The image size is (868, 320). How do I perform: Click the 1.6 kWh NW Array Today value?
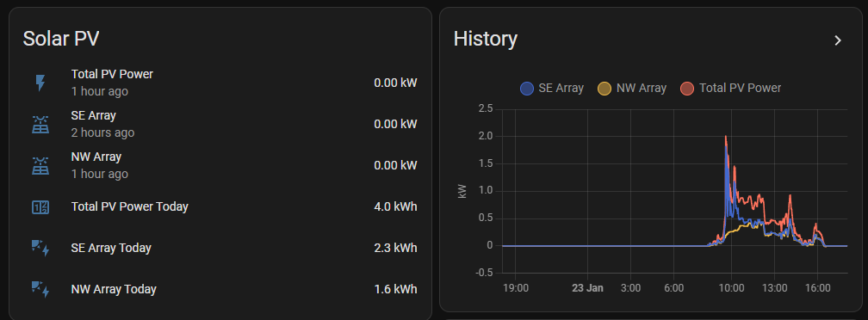[395, 289]
